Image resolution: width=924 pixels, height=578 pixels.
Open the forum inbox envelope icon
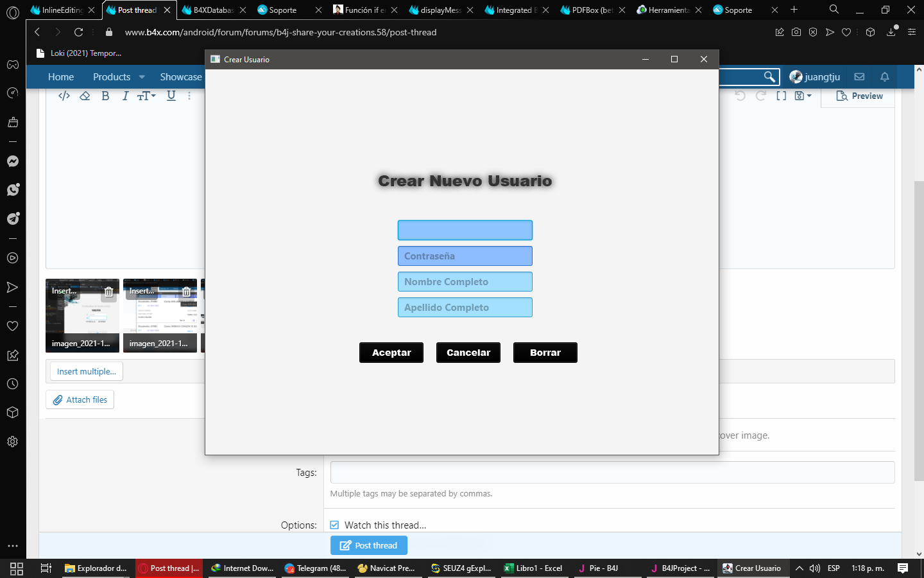tap(859, 77)
